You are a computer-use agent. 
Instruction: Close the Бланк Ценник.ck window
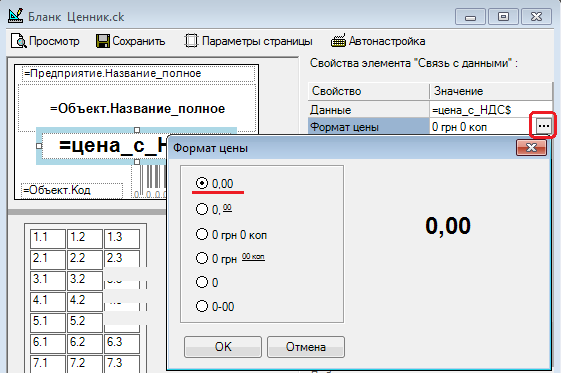point(536,17)
